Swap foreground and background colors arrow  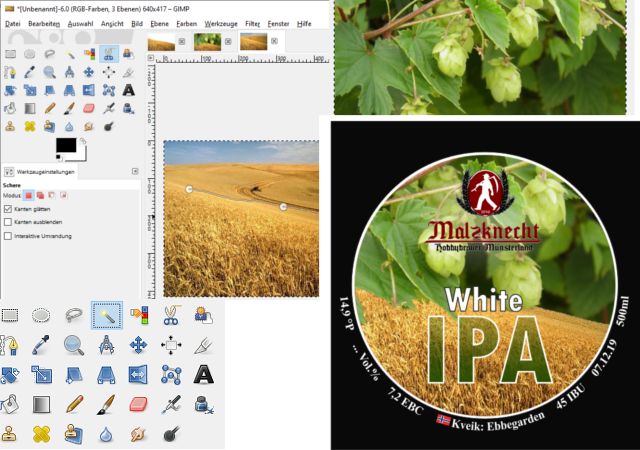pos(83,141)
